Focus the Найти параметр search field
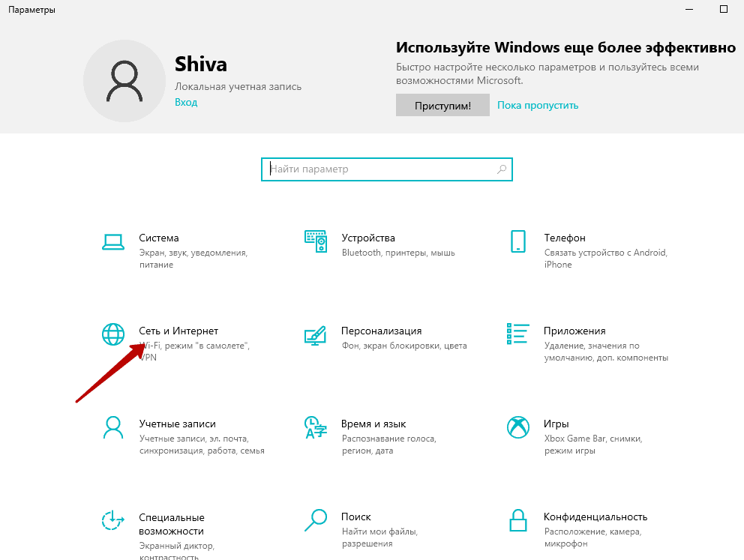 pos(387,169)
